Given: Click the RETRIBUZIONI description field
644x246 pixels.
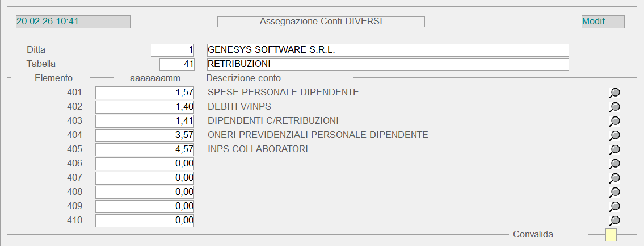Looking at the screenshot, I should (387, 64).
